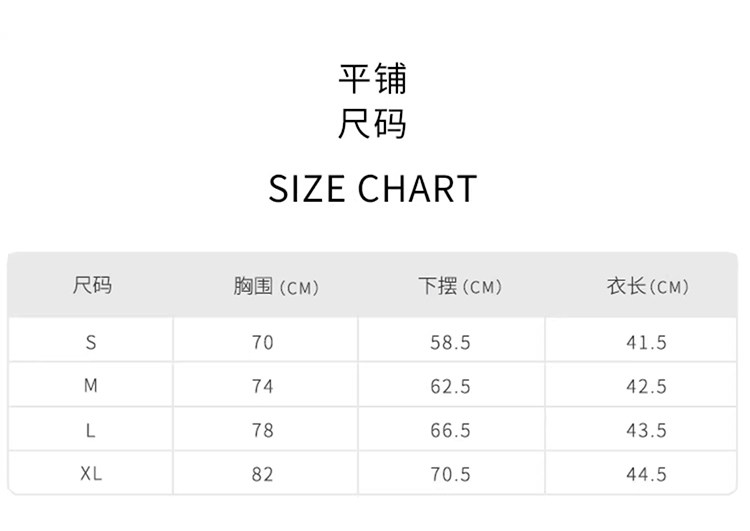Click the length value 42.5 cell
Screen dimensions: 750x531
click(646, 387)
